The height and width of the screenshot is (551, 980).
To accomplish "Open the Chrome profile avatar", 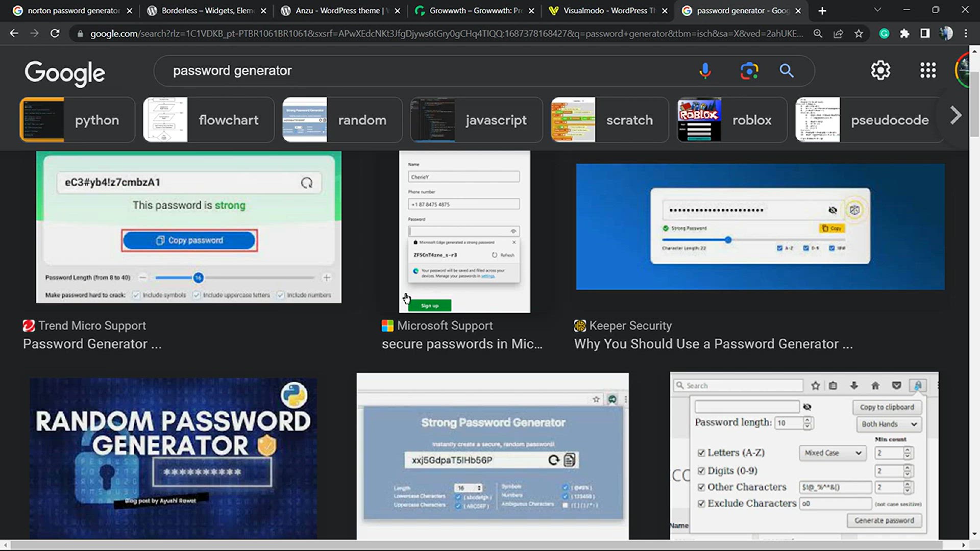I will pos(946,33).
